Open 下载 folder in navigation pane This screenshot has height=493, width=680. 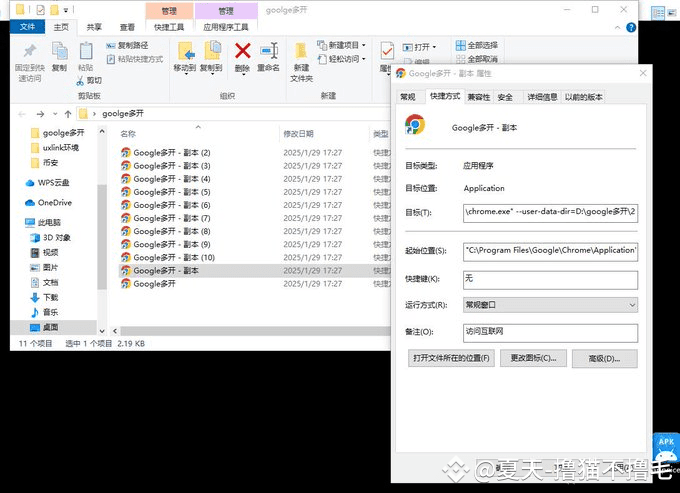click(x=44, y=297)
